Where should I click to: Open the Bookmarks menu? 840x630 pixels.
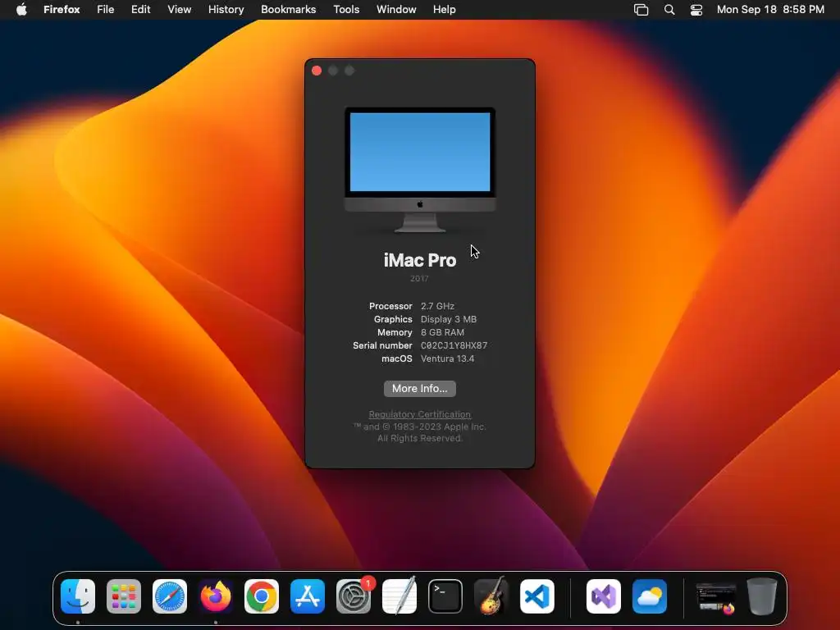pyautogui.click(x=288, y=10)
